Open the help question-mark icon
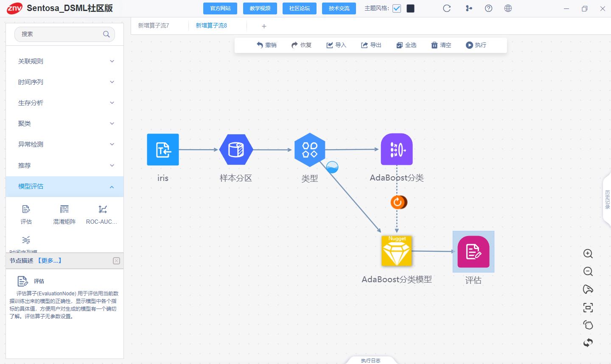The height and width of the screenshot is (364, 611). (488, 8)
